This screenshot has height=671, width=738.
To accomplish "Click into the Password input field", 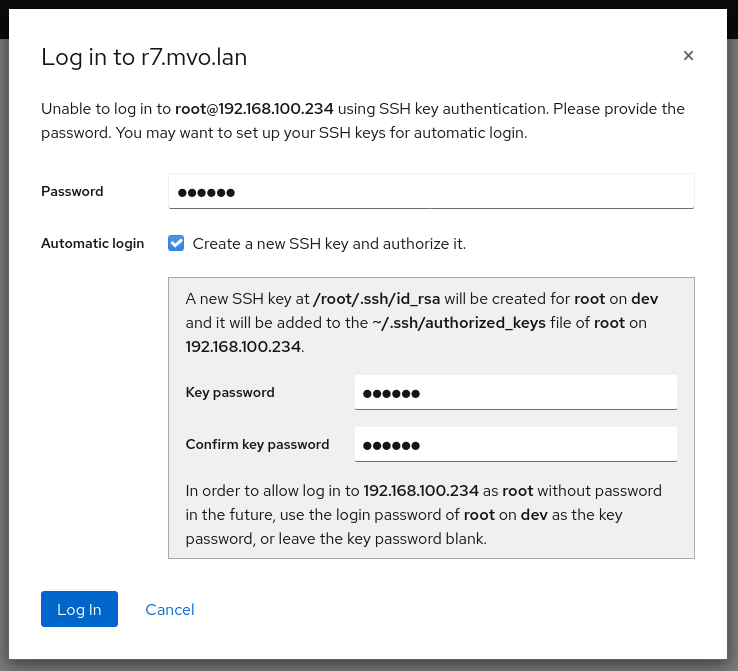I will 430,191.
